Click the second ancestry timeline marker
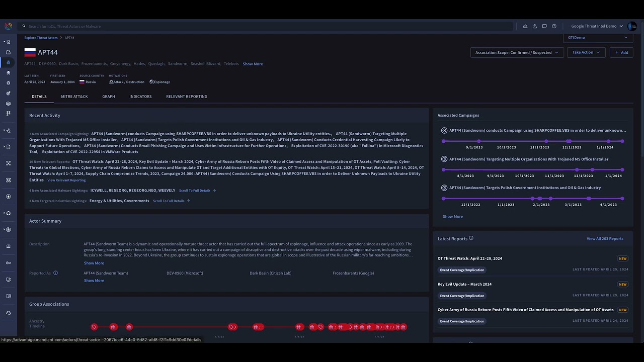 pos(113,327)
